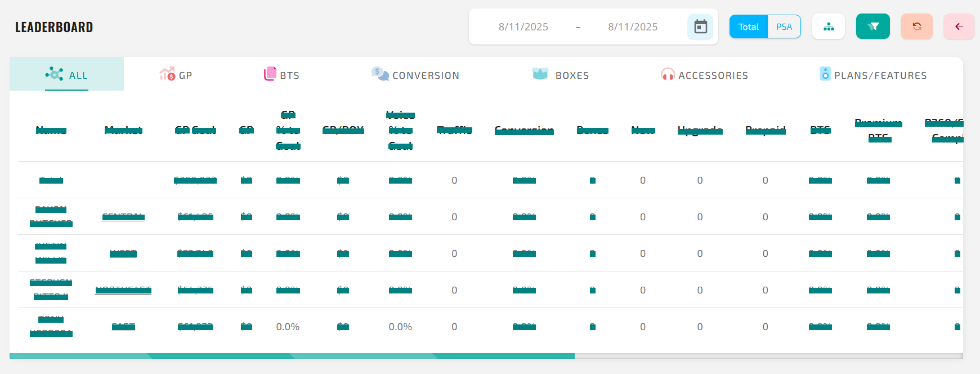Switch the view toggle to PSA
The width and height of the screenshot is (980, 374).
pos(784,26)
